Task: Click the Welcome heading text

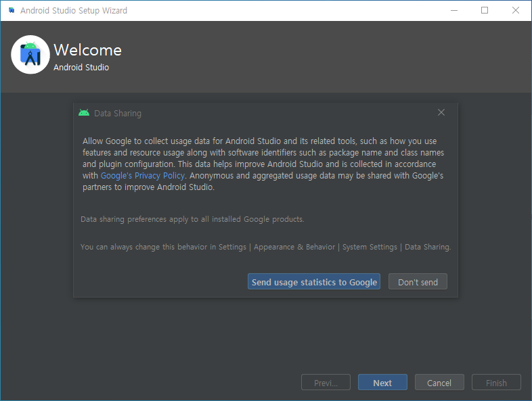Action: pyautogui.click(x=87, y=50)
